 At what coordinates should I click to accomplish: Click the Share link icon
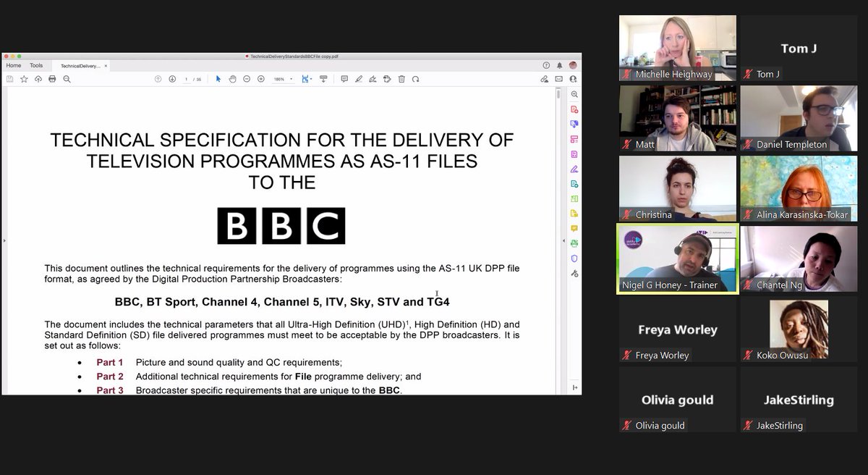tap(544, 79)
